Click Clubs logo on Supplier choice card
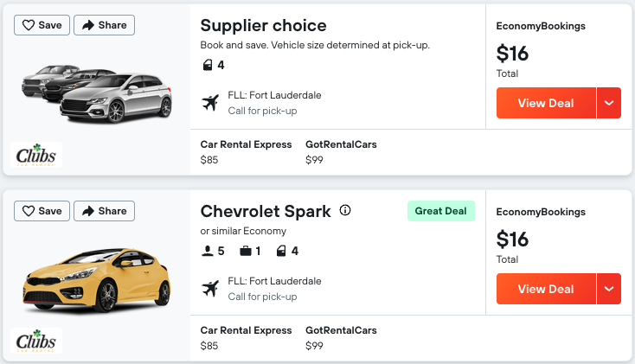Screen dimensions: 635x364 [36, 155]
